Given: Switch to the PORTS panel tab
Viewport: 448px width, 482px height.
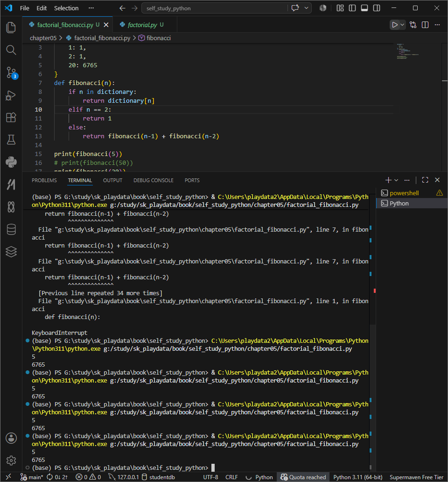Looking at the screenshot, I should (x=192, y=180).
